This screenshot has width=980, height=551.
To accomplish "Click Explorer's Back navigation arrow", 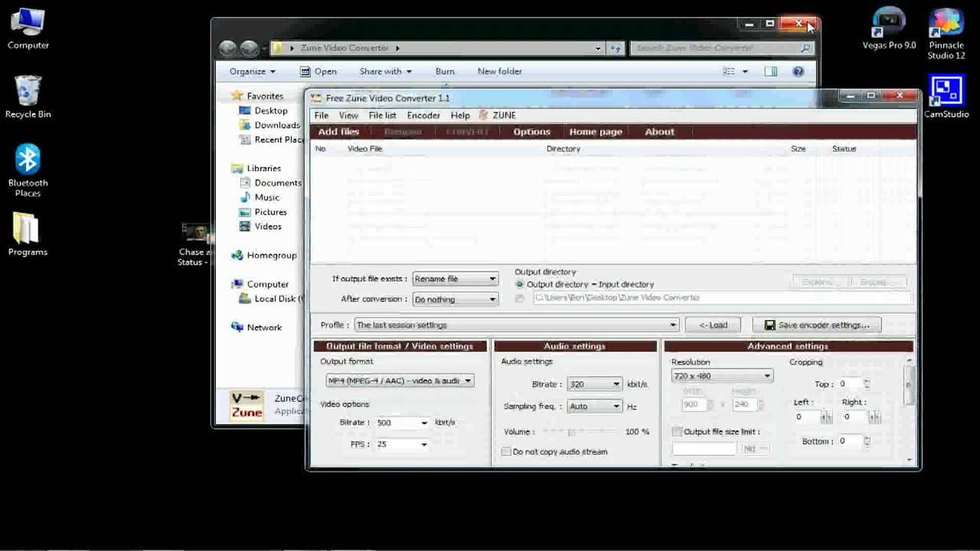I will pos(227,48).
